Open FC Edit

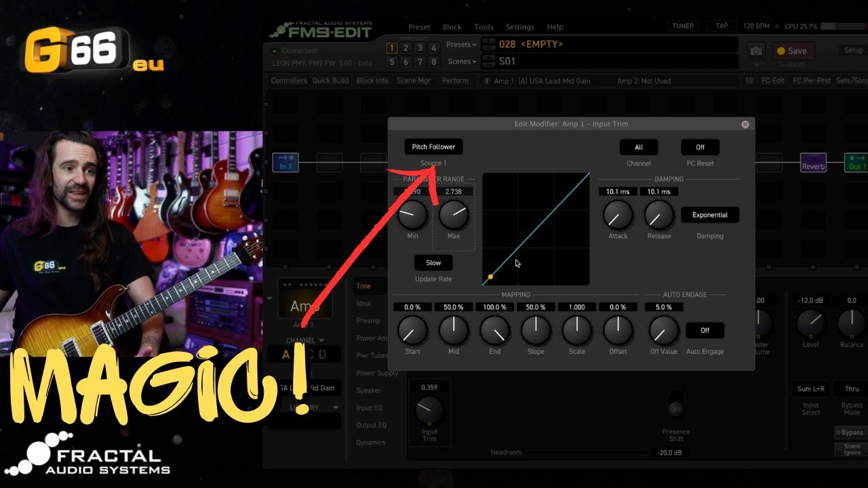pos(773,81)
